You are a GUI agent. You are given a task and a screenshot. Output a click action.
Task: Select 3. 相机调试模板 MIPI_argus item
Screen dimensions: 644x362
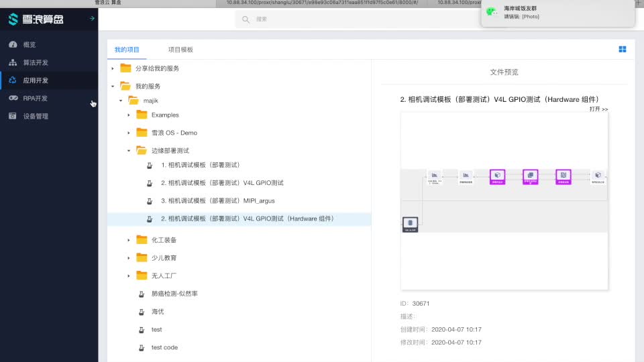pos(217,200)
